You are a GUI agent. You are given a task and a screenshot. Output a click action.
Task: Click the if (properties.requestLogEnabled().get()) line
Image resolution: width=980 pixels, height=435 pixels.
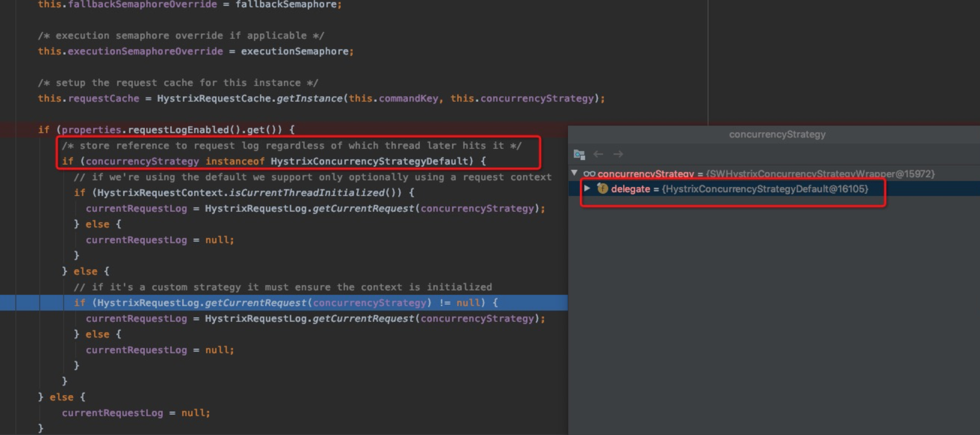(x=166, y=130)
